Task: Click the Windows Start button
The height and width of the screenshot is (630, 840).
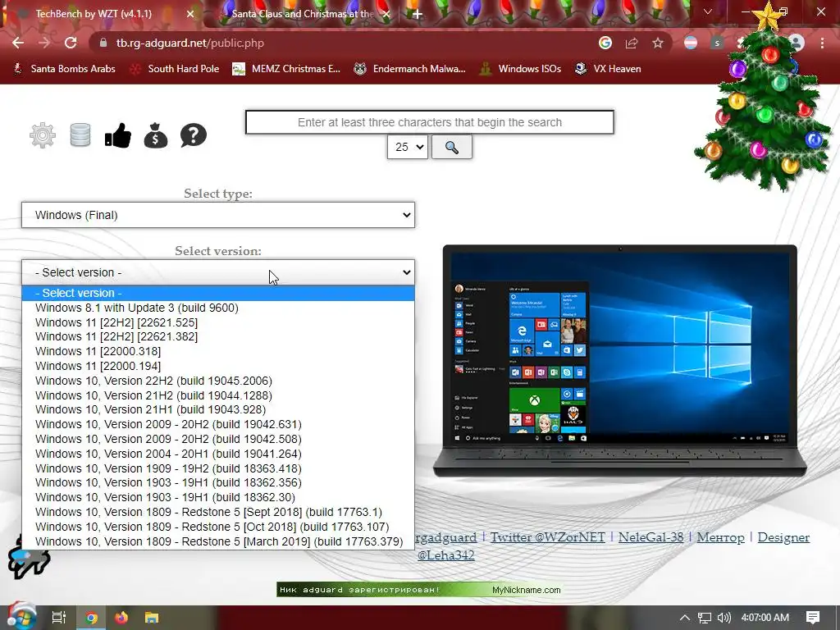Action: click(21, 617)
